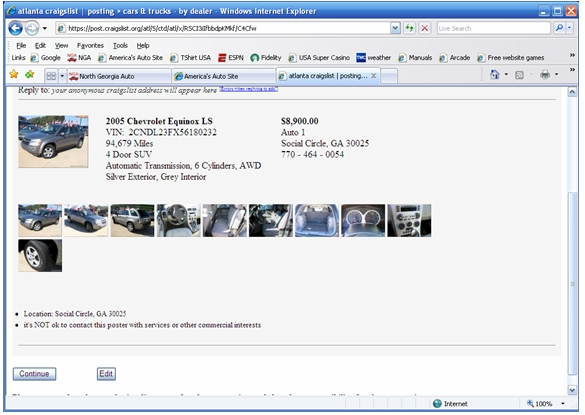
Task: Select radio console thumbnail
Action: pyautogui.click(x=409, y=220)
